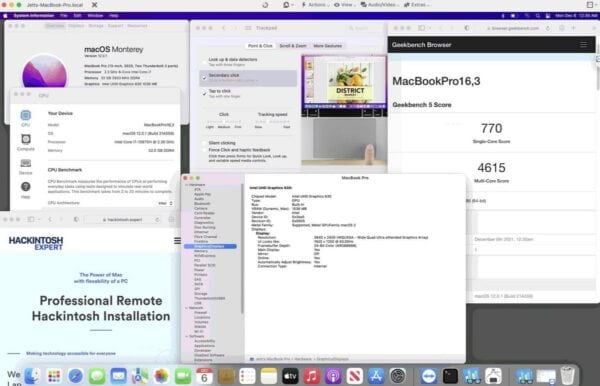Open the CPU Architecture dropdown
The height and width of the screenshot is (386, 600).
166,203
